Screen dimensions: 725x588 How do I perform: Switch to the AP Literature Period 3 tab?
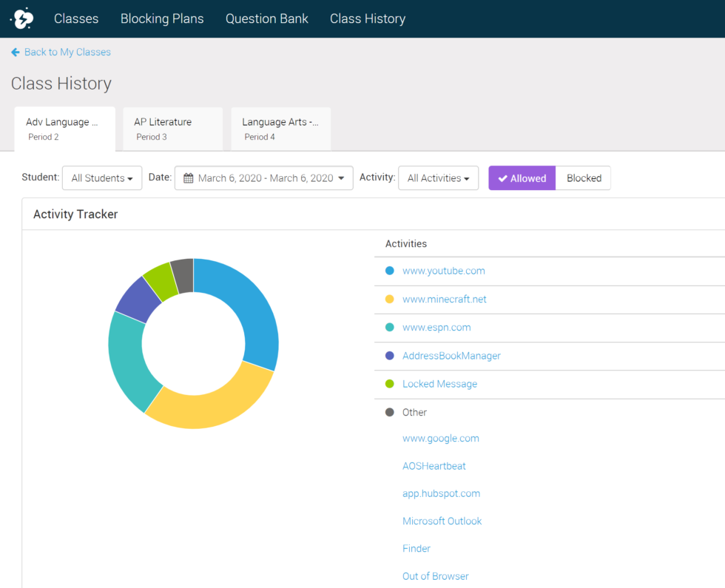click(172, 128)
